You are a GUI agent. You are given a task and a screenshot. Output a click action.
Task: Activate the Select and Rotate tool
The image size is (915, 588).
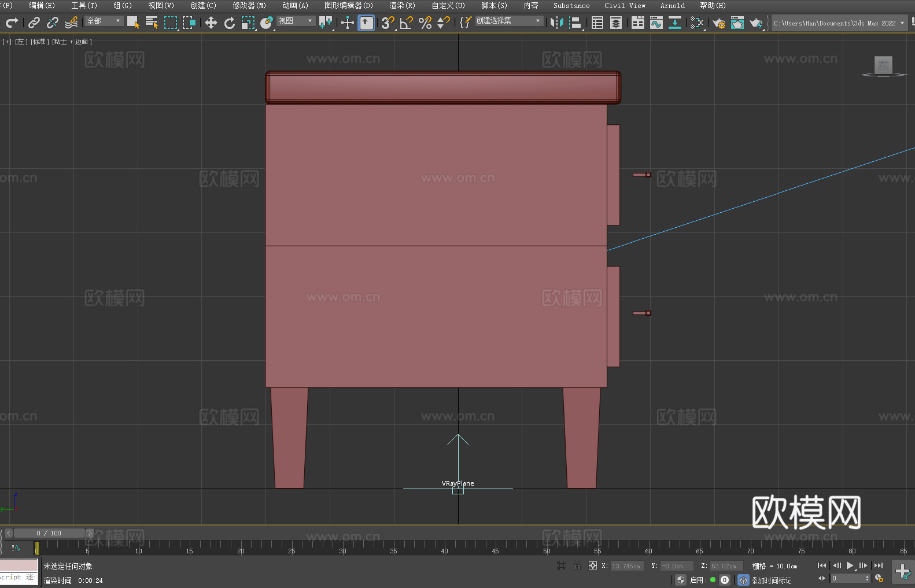point(230,23)
